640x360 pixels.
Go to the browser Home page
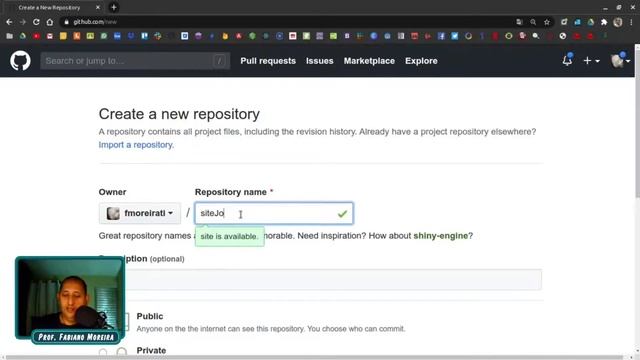coord(49,22)
